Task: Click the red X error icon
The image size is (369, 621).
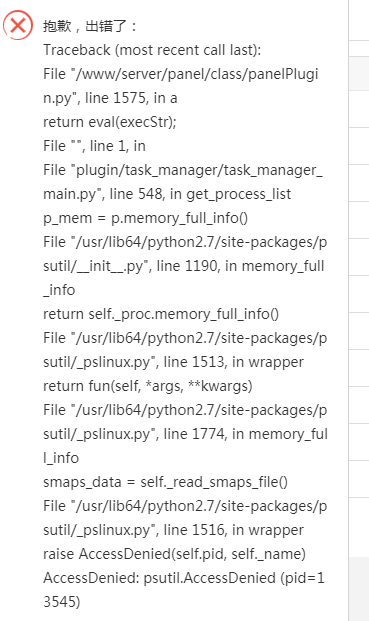Action: (18, 26)
